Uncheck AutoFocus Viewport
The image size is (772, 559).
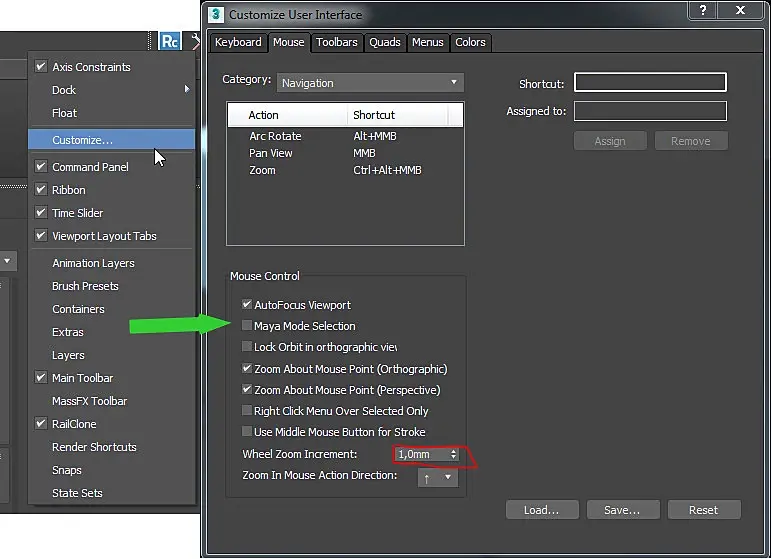tap(247, 304)
